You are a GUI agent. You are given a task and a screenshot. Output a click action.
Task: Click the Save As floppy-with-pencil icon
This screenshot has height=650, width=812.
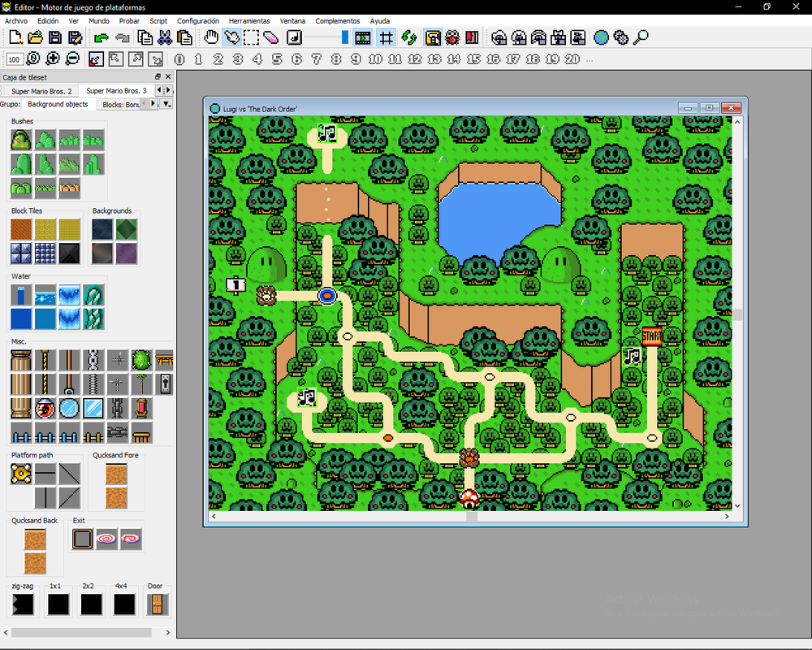(x=75, y=37)
